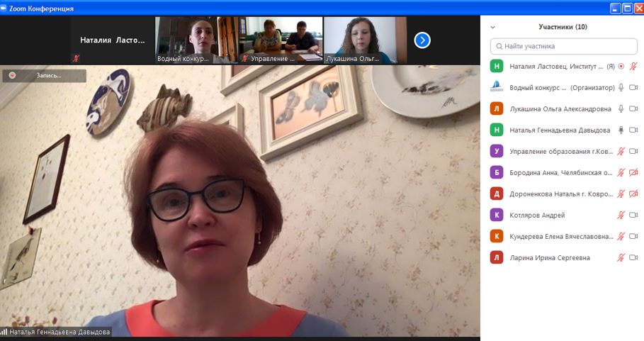
Task: Collapse the Участники panel with the chevron
Action: pos(493,27)
